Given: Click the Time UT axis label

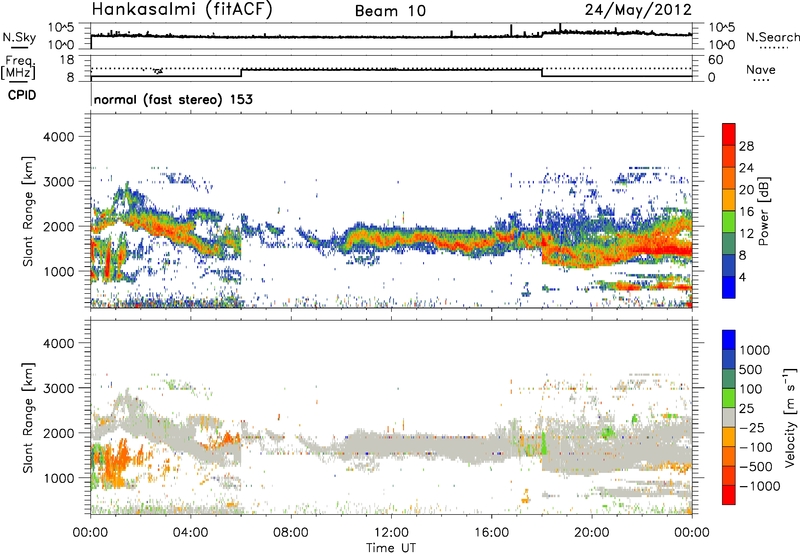Looking at the screenshot, I should (x=391, y=548).
